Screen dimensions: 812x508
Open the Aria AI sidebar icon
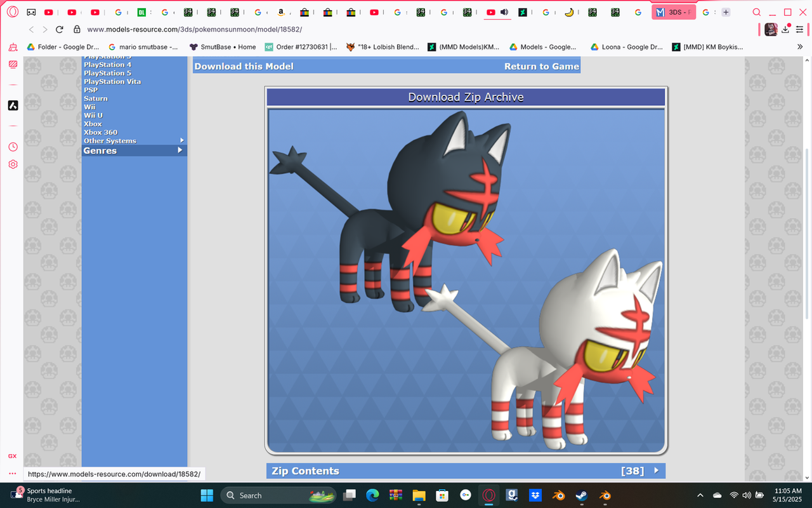click(13, 105)
